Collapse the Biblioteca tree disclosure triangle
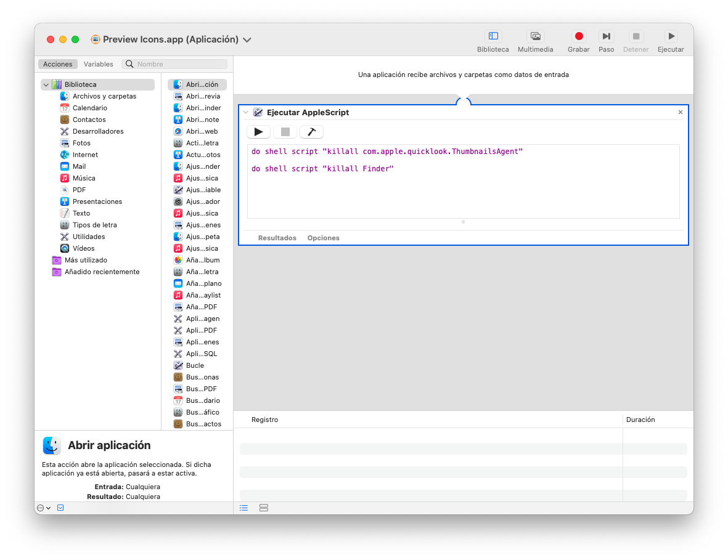Viewport: 728px width, 560px height. pyautogui.click(x=46, y=84)
